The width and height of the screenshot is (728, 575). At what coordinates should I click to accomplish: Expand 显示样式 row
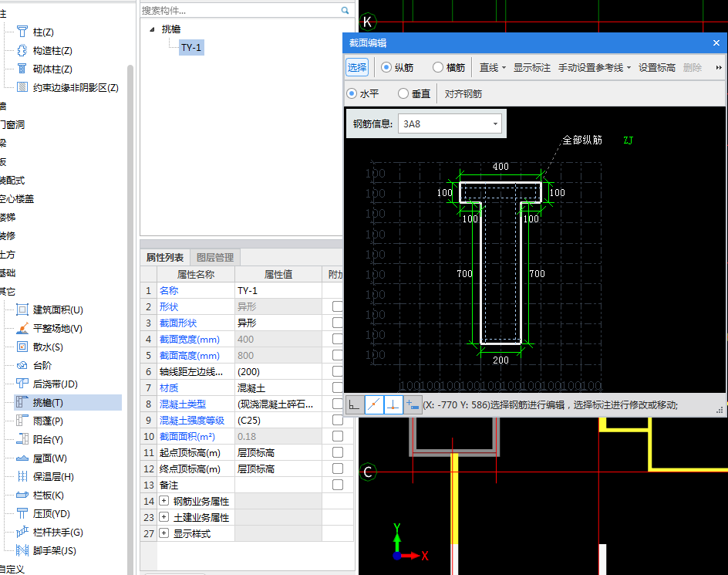pyautogui.click(x=163, y=533)
